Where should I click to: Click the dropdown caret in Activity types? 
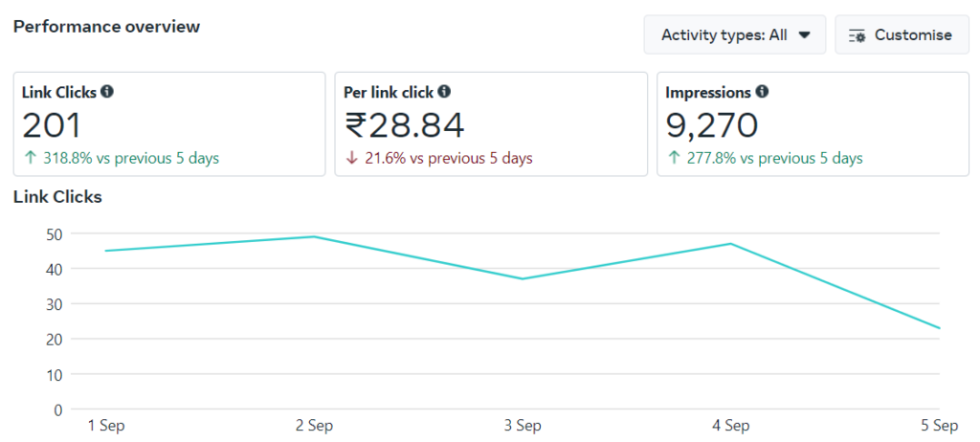pyautogui.click(x=804, y=35)
